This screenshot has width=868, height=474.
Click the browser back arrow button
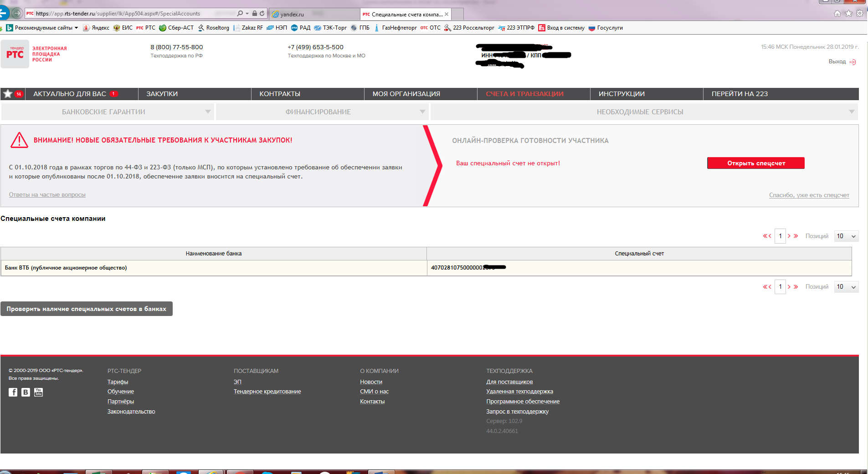point(4,13)
